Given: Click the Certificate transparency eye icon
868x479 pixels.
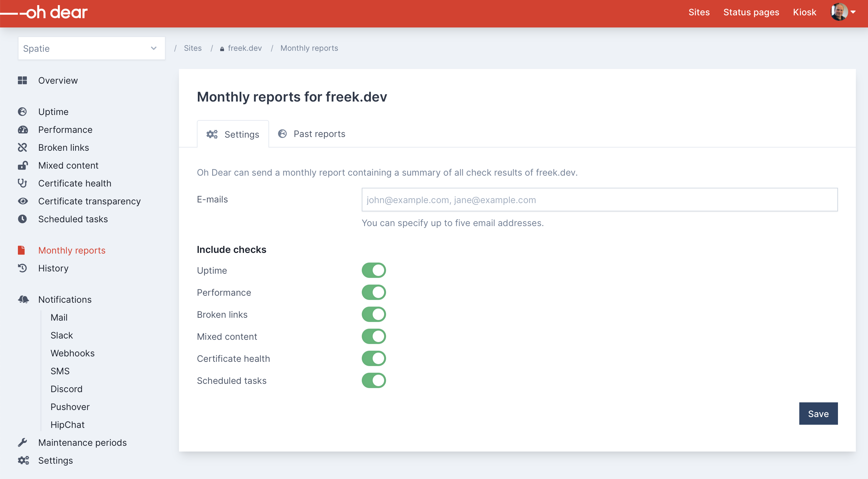Looking at the screenshot, I should (x=23, y=201).
